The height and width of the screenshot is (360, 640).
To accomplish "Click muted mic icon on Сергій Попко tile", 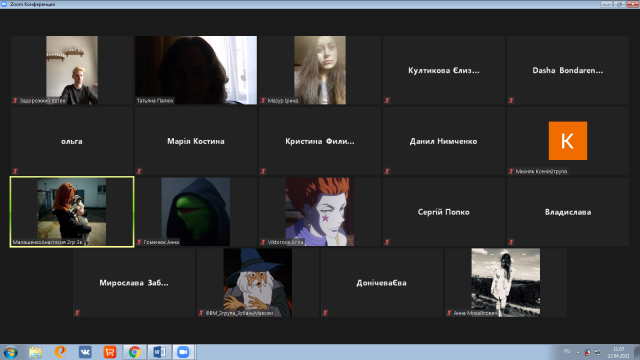I will [x=387, y=242].
